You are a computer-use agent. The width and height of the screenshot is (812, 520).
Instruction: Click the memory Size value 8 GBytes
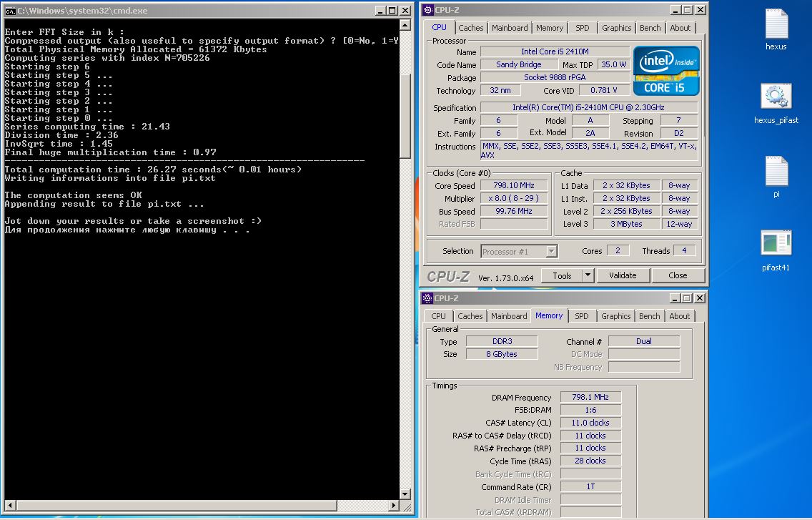click(502, 354)
